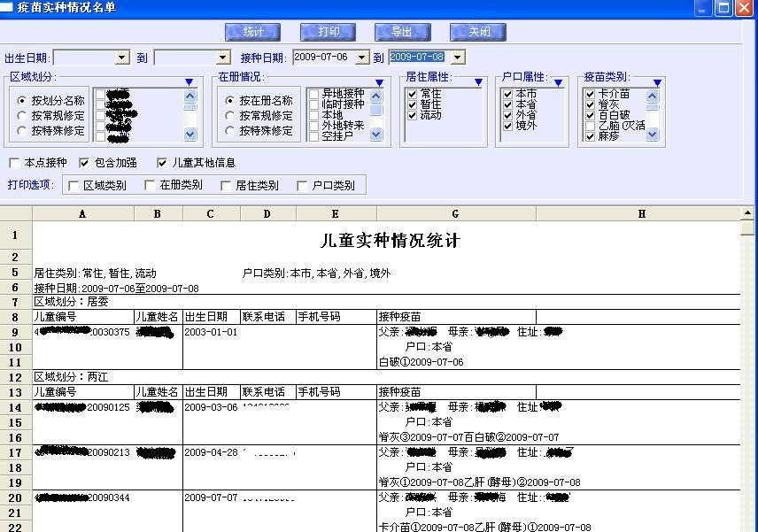758x532 pixels.
Task: Open the birth date start dropdown
Action: click(122, 58)
